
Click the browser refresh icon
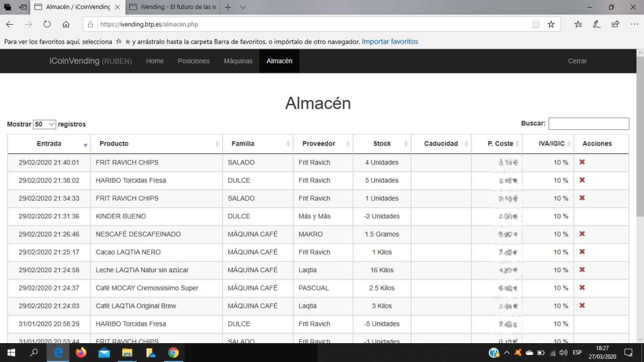coord(47,25)
